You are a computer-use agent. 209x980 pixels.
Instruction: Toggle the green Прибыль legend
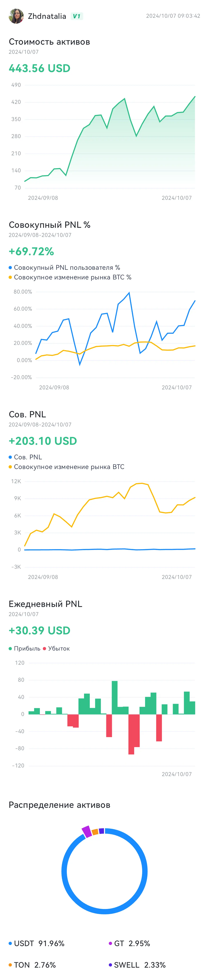click(x=24, y=648)
